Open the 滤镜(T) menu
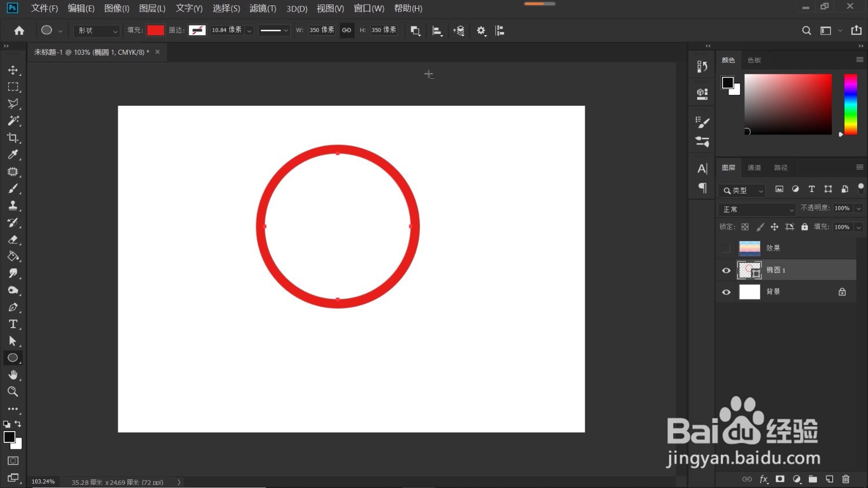868x488 pixels. pos(263,8)
